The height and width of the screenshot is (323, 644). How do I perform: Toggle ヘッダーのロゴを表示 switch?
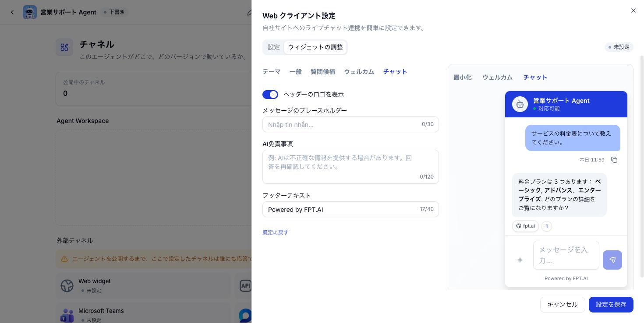[x=270, y=94]
